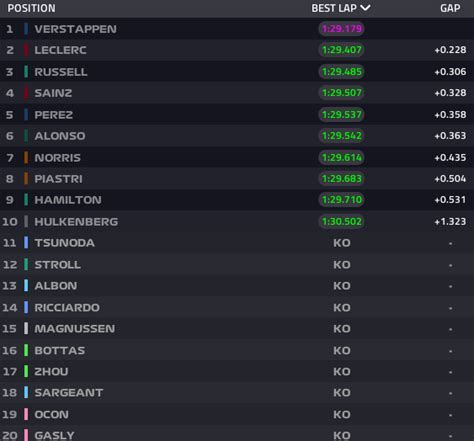Click the POSITION column header
This screenshot has height=441, width=474.
pyautogui.click(x=32, y=8)
